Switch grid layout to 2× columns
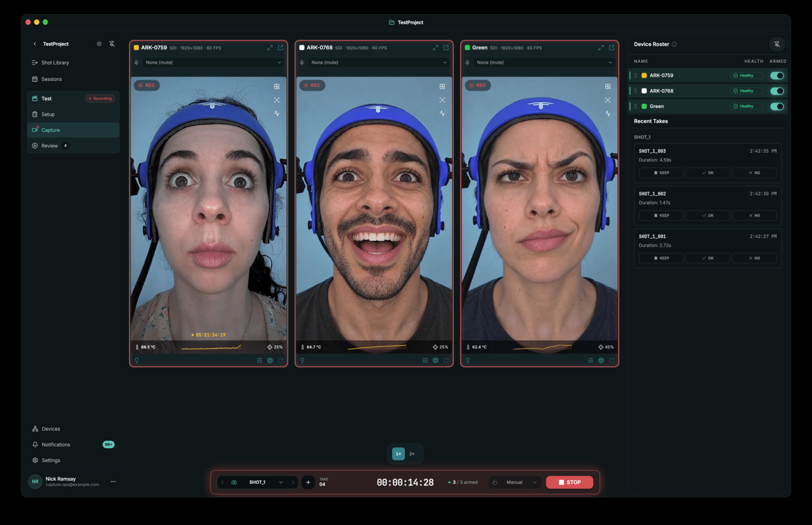The height and width of the screenshot is (525, 812). coord(412,454)
